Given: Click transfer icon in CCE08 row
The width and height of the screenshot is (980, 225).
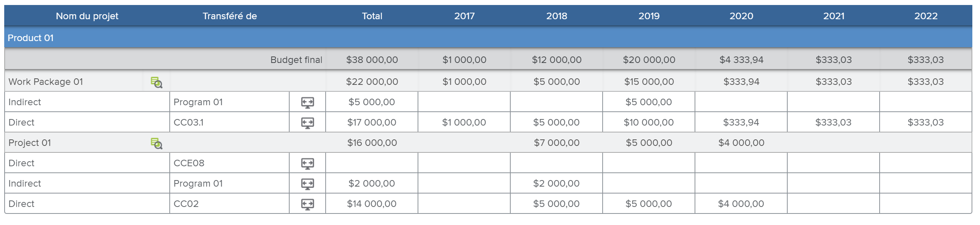Looking at the screenshot, I should [x=307, y=163].
